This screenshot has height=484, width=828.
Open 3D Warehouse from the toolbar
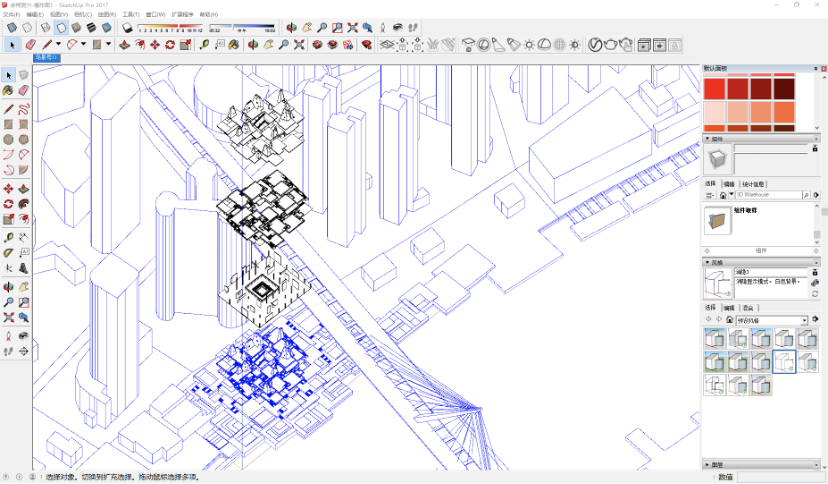317,45
